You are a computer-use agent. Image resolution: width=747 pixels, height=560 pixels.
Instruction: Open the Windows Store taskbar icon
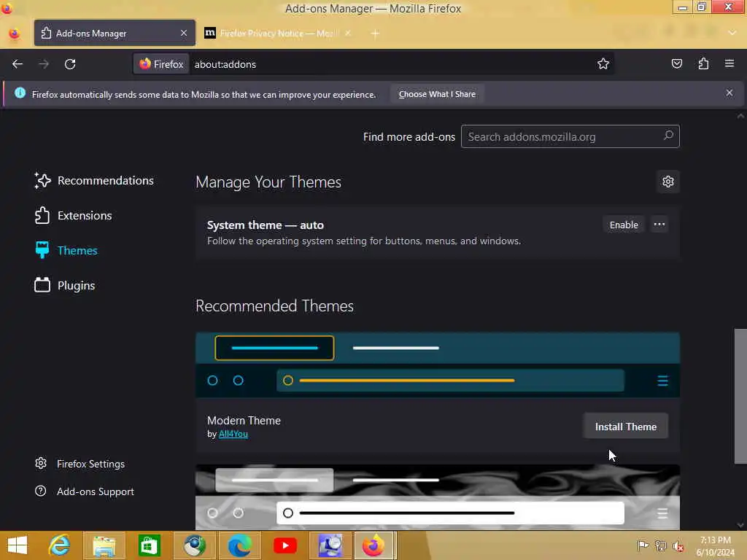[149, 545]
